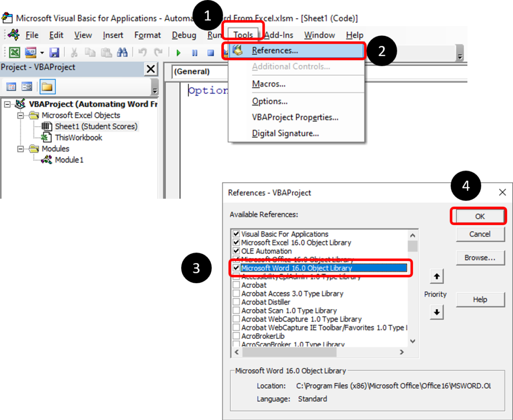Click OK in References dialog
Image resolution: width=513 pixels, height=420 pixels.
click(x=480, y=216)
